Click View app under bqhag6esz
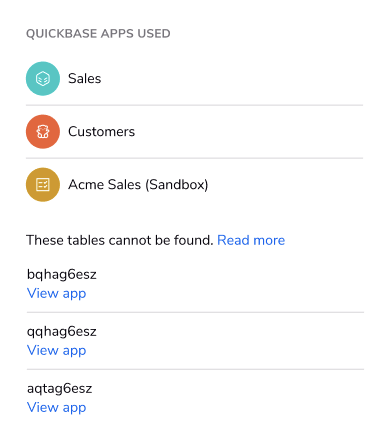Viewport: 384px width, 428px height. pyautogui.click(x=57, y=294)
